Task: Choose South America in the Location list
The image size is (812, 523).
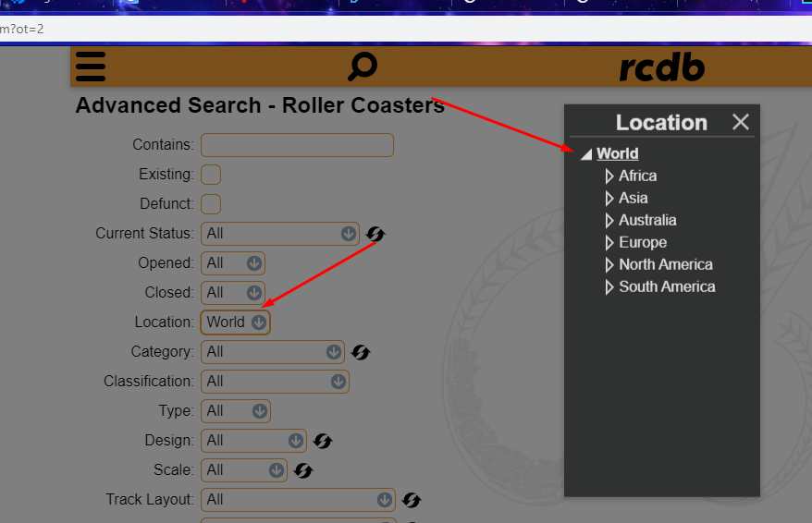Action: coord(667,287)
